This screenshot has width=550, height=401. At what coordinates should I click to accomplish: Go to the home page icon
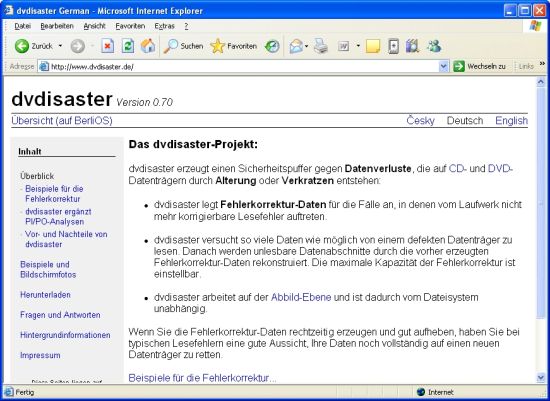point(148,46)
